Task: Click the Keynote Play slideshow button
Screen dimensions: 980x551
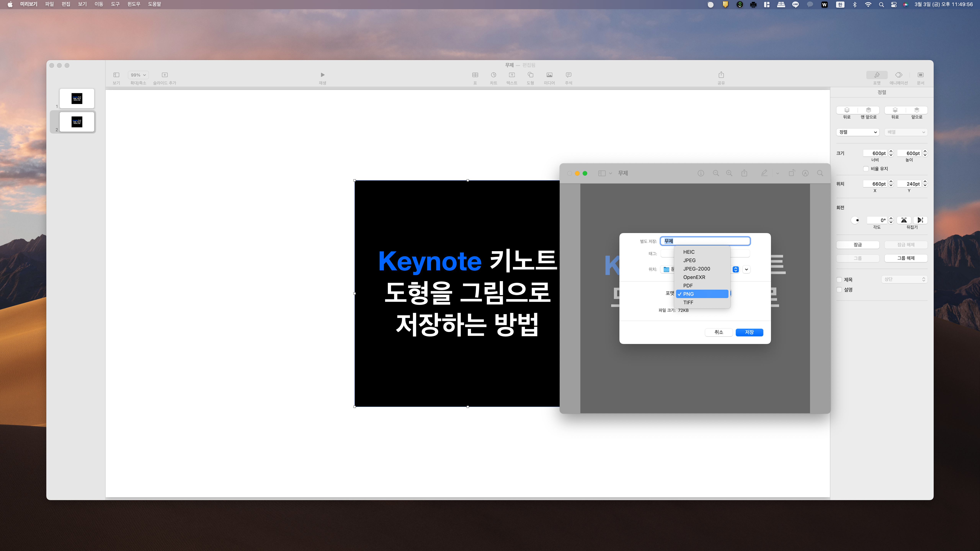Action: (322, 75)
